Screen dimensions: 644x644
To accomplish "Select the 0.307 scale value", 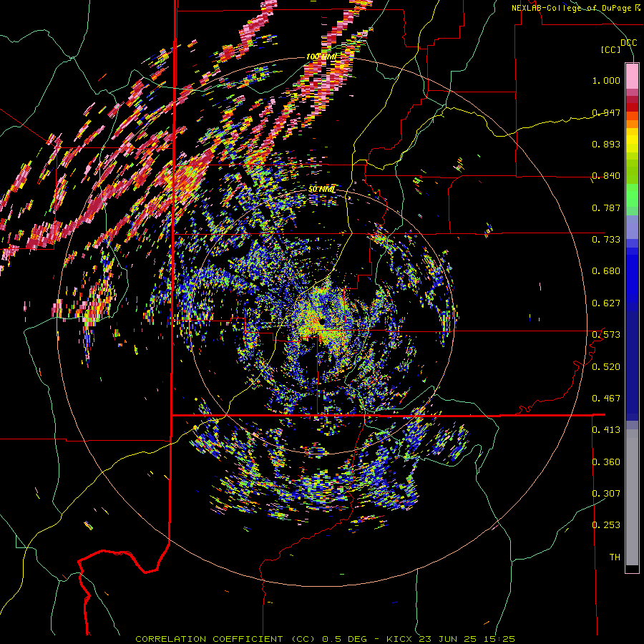I will point(606,494).
